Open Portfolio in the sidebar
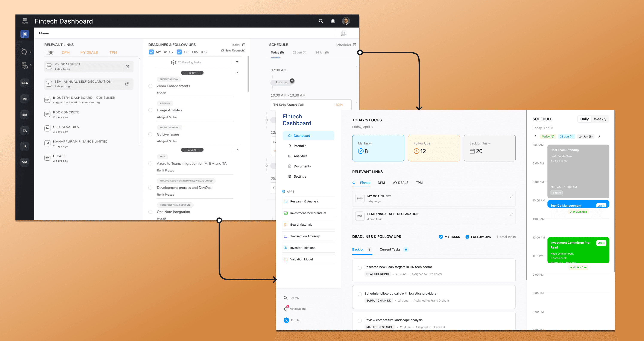 [300, 146]
